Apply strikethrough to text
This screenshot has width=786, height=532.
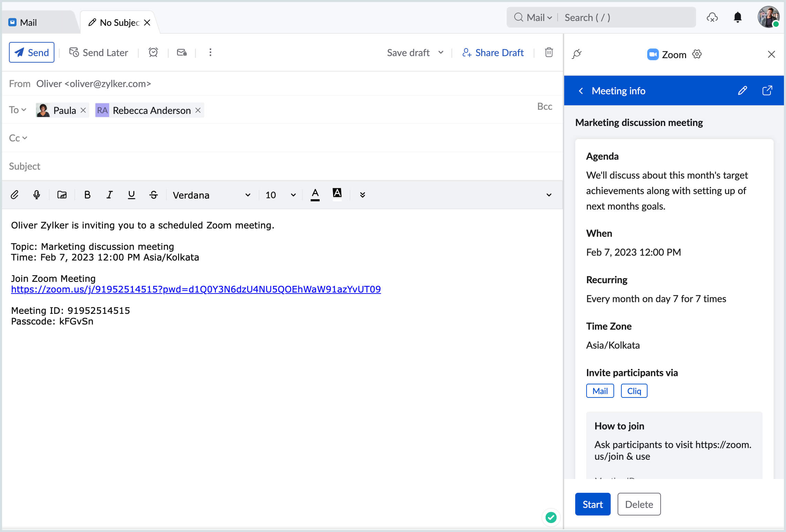click(154, 195)
